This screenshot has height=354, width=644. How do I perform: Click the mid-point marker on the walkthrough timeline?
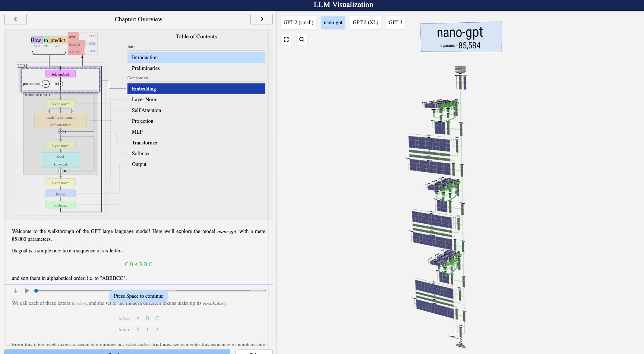point(177,290)
